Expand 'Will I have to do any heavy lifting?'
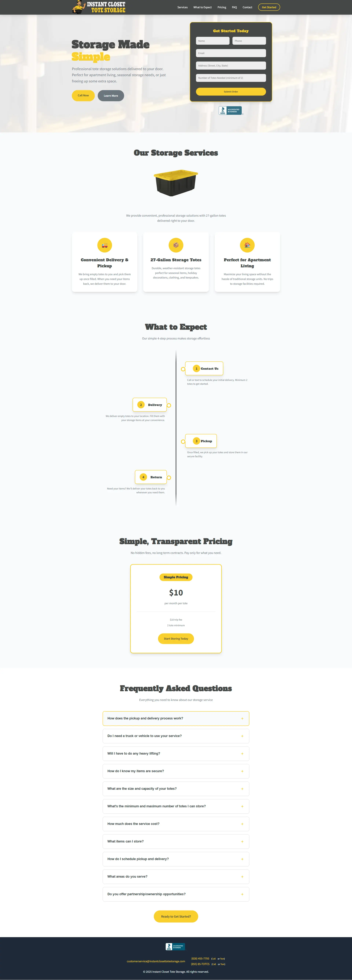352x980 pixels. [x=176, y=753]
